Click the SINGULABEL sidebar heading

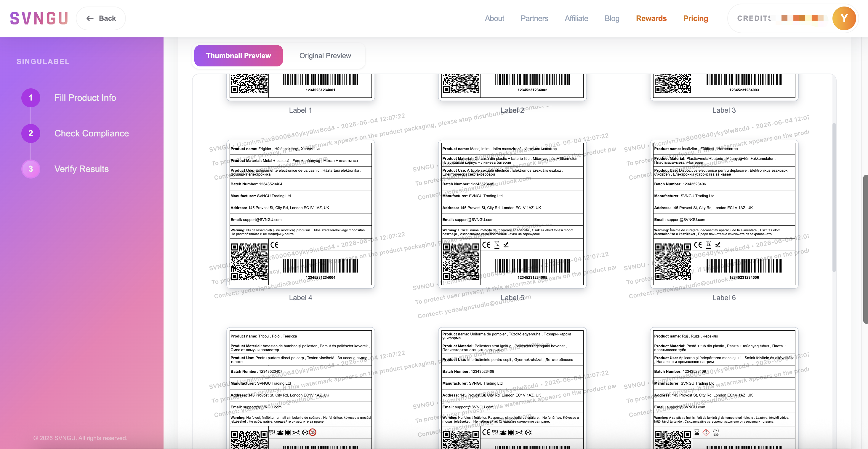click(x=43, y=61)
